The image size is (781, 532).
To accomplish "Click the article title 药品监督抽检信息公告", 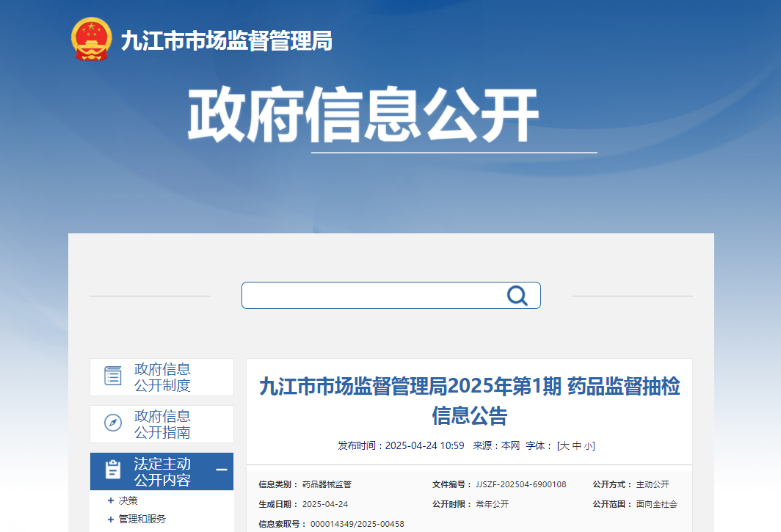I will tap(470, 401).
